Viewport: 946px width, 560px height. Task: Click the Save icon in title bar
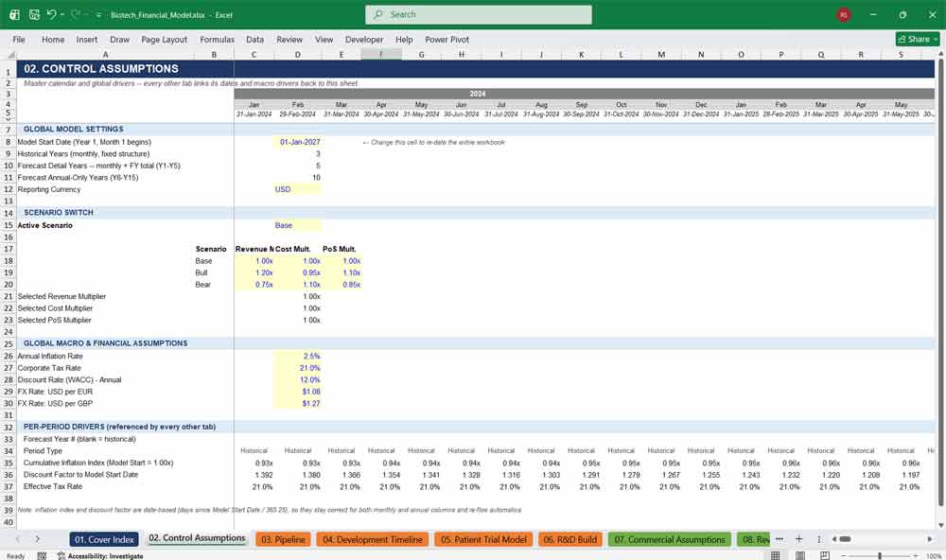point(34,14)
